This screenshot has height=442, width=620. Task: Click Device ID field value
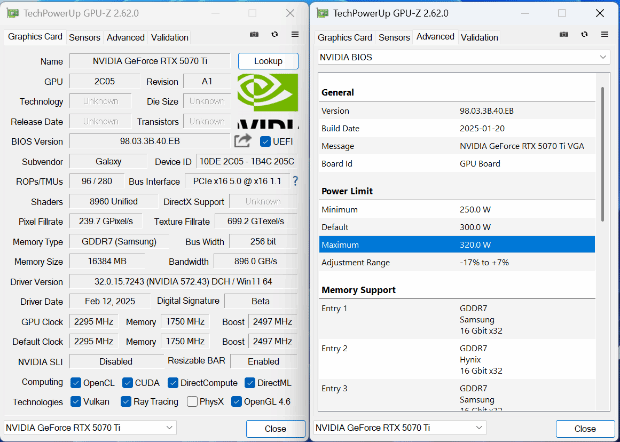tap(247, 161)
